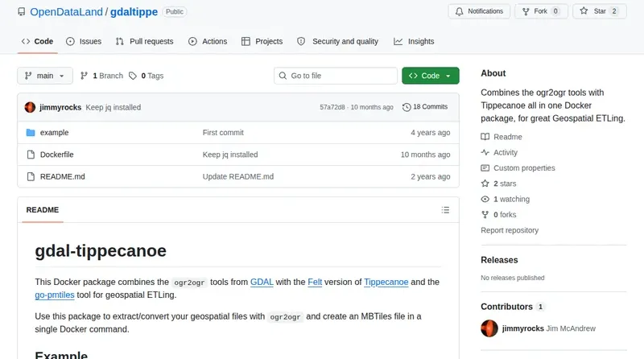644x359 pixels.
Task: Click the 4 years ago timestamp
Action: [x=431, y=133]
